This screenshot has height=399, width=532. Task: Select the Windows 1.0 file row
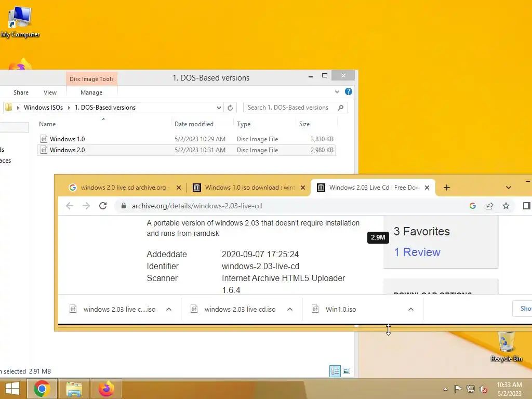pyautogui.click(x=187, y=139)
